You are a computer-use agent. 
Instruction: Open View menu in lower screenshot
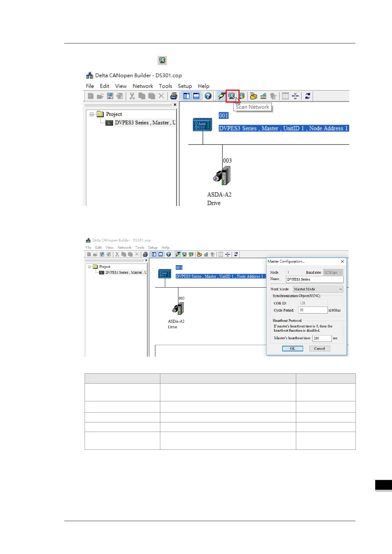(x=110, y=247)
